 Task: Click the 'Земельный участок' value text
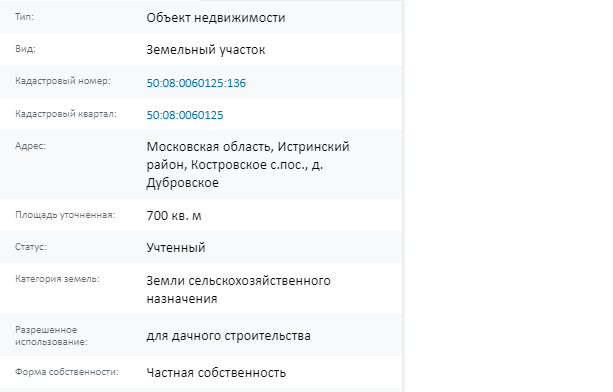(206, 50)
